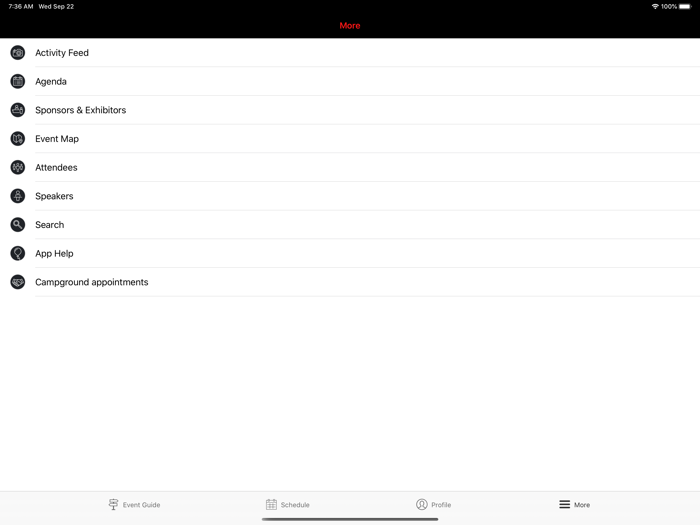Open Campground appointments entry
This screenshot has height=525, width=700.
pyautogui.click(x=350, y=282)
